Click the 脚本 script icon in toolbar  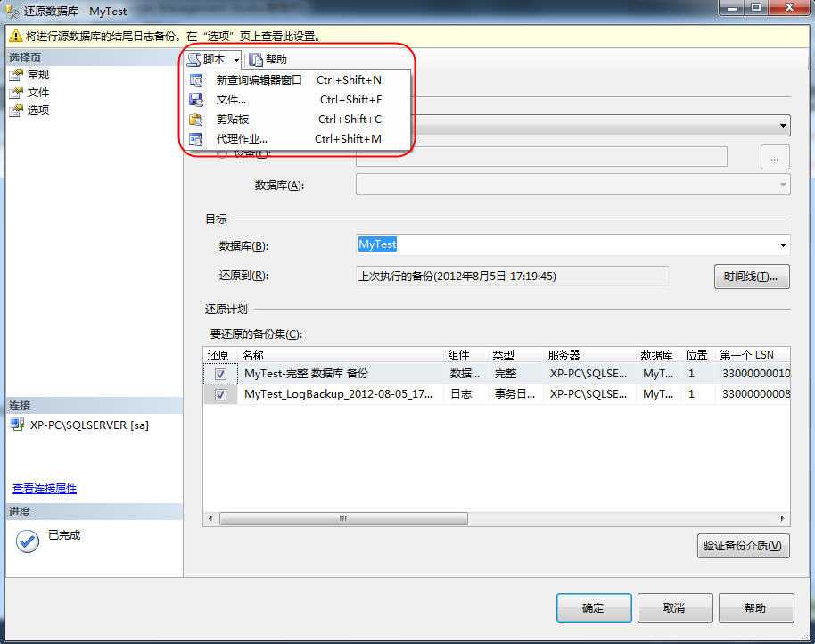click(193, 59)
